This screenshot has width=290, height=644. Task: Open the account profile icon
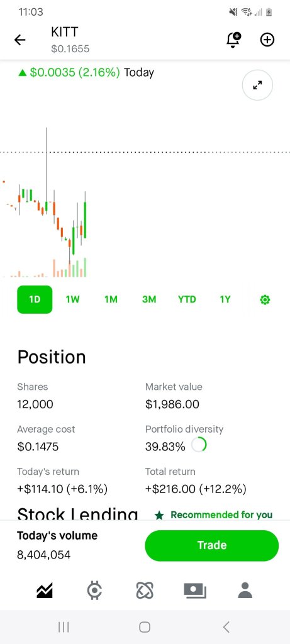tap(245, 591)
